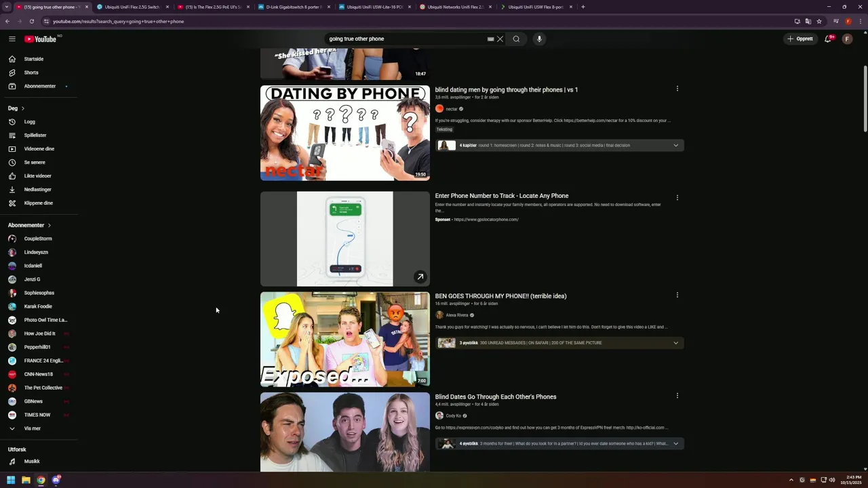Open the notifications bell

[828, 39]
